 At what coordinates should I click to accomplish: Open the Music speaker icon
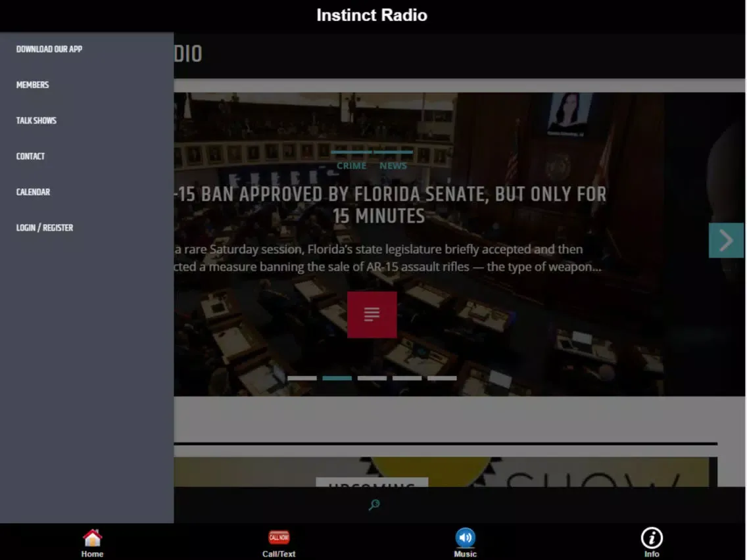(466, 538)
